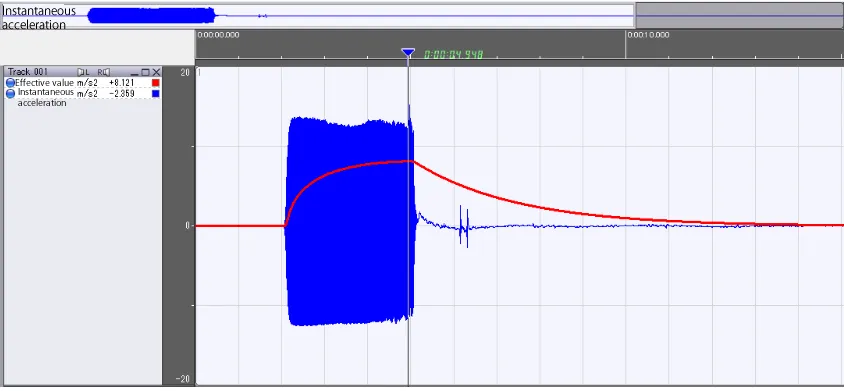
Task: Toggle the left channel speaker icon
Action: 83,72
